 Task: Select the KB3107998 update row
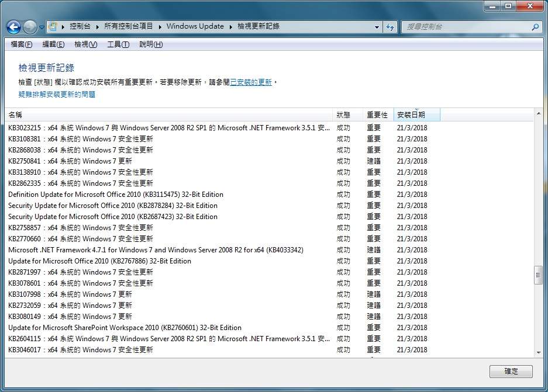pyautogui.click(x=269, y=294)
